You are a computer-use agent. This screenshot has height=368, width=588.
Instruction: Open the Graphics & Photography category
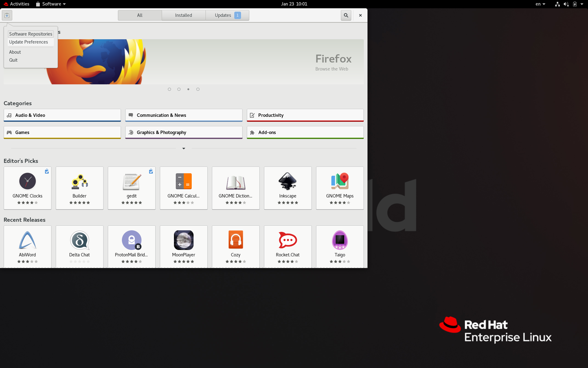184,132
